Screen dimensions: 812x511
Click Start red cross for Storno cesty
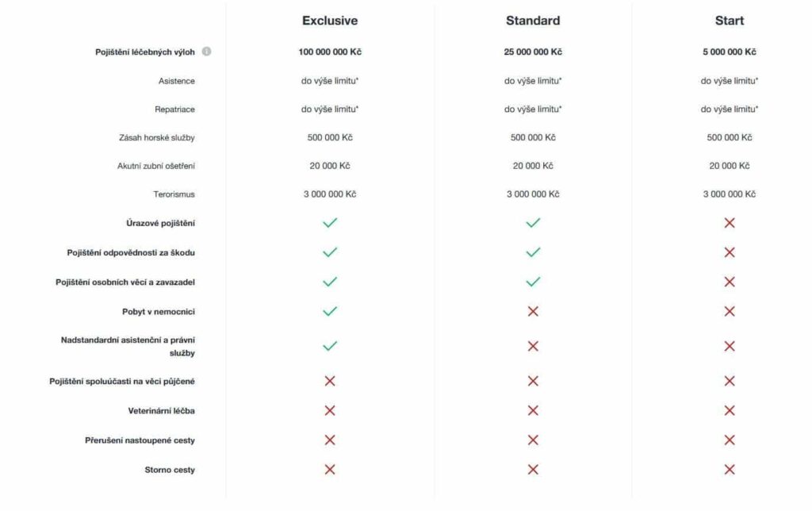pyautogui.click(x=730, y=470)
